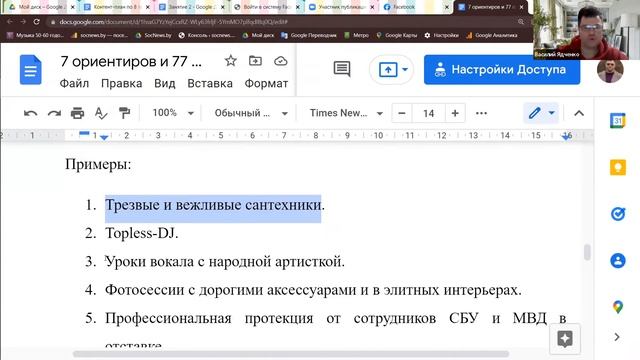Click Настройки Доступа share button
Image resolution: width=640 pixels, height=360 pixels.
tap(502, 70)
